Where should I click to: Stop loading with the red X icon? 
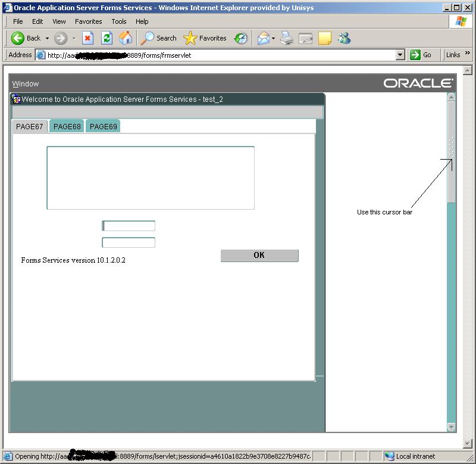[87, 38]
